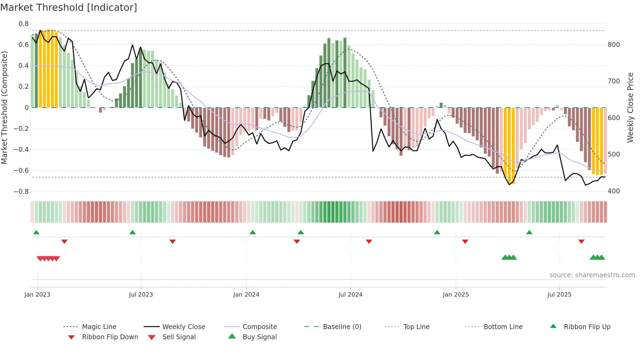Screen dimensions: 644x362
Task: Click the ribbon flip down marker around Aug 2023
Action: tap(173, 242)
